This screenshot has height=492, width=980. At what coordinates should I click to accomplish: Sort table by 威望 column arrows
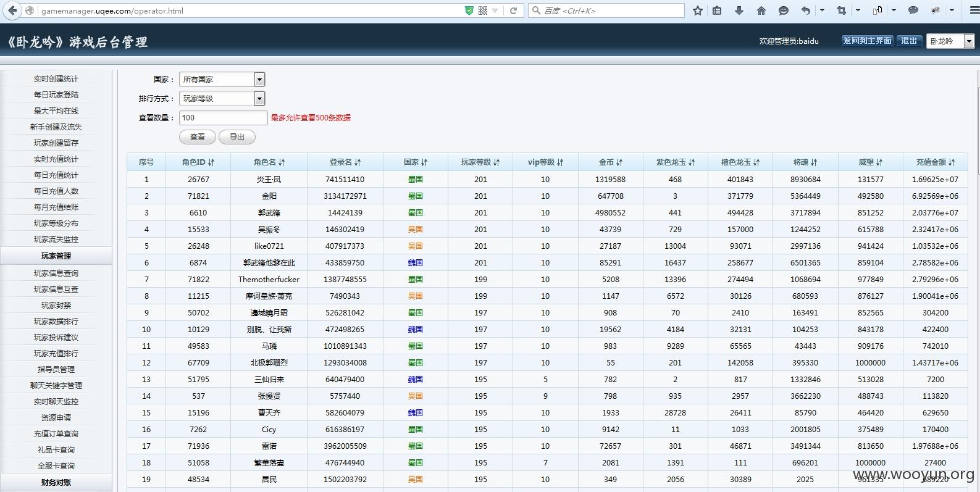pos(879,162)
